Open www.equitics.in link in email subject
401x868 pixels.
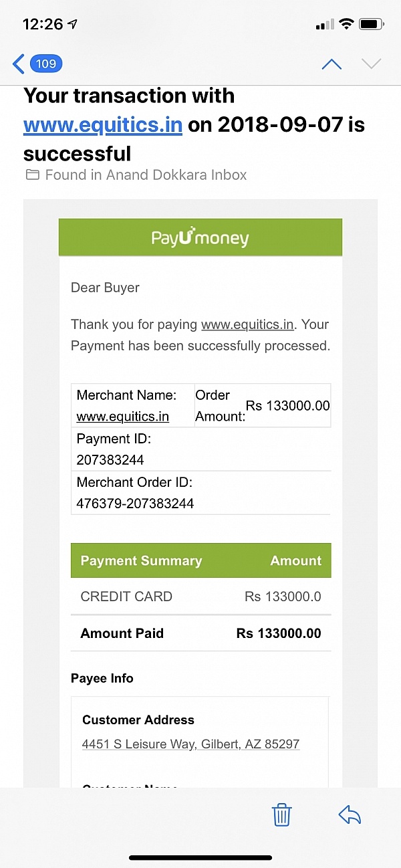(x=103, y=125)
